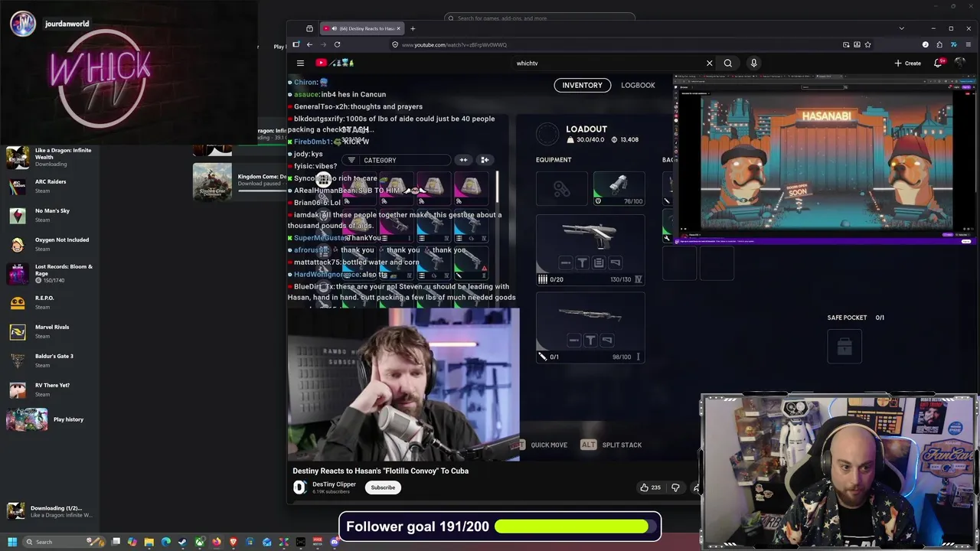Viewport: 980px width, 551px height.
Task: Open Microsoft Edge from the taskbar
Action: pos(165,542)
